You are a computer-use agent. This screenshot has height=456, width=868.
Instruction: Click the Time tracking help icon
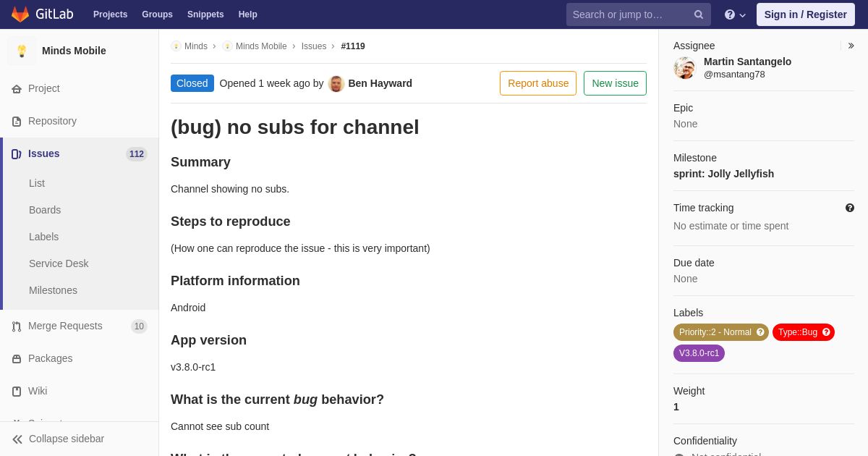[850, 208]
